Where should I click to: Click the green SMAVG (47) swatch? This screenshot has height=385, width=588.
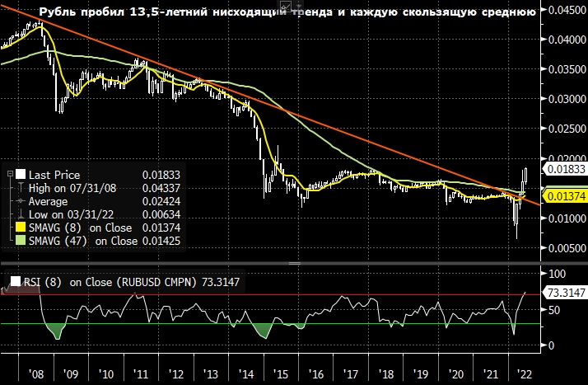(21, 241)
